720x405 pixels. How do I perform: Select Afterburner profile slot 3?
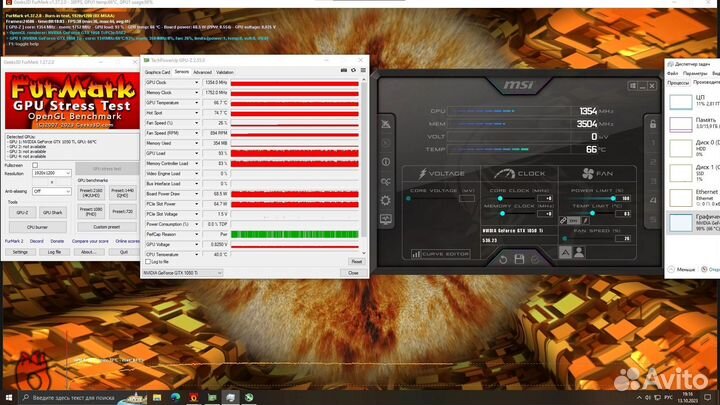pyautogui.click(x=652, y=181)
